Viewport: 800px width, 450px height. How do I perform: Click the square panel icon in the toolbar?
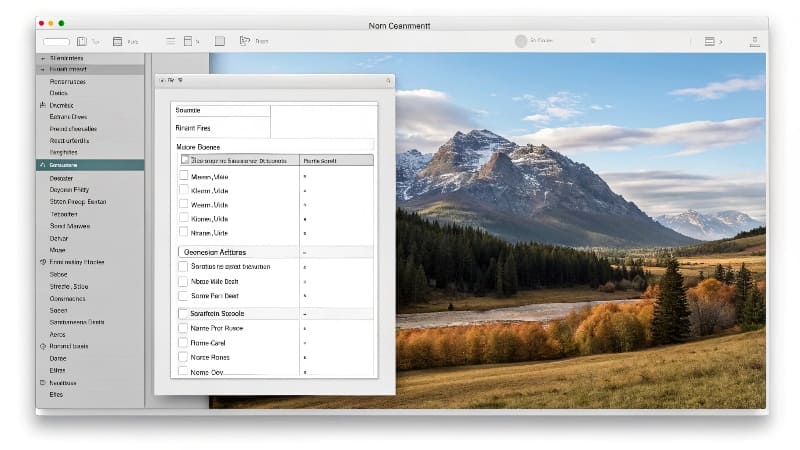219,41
